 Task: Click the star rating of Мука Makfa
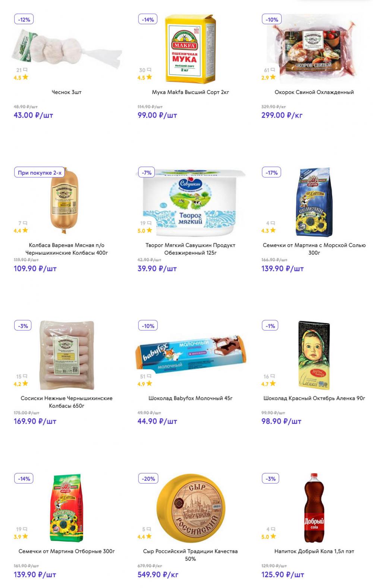tap(149, 77)
